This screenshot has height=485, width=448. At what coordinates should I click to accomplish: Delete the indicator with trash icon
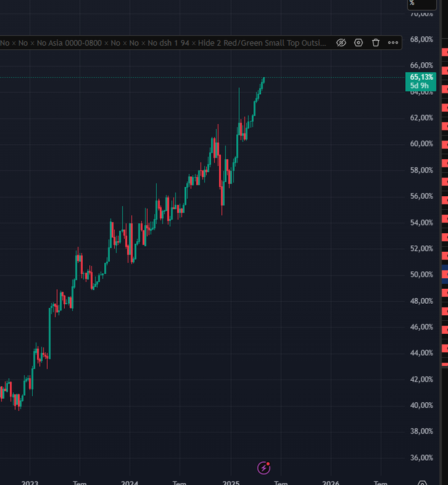pos(376,43)
